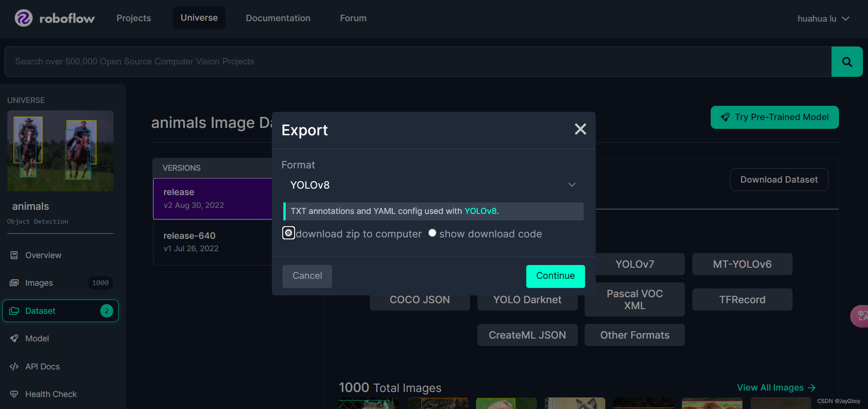
Task: Select the Dataset sidebar item
Action: pyautogui.click(x=60, y=311)
